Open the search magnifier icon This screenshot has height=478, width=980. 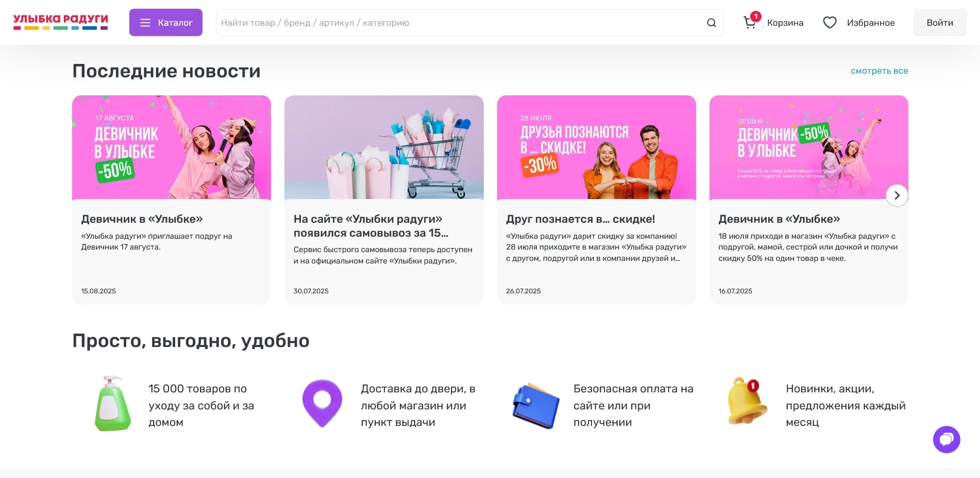[712, 23]
